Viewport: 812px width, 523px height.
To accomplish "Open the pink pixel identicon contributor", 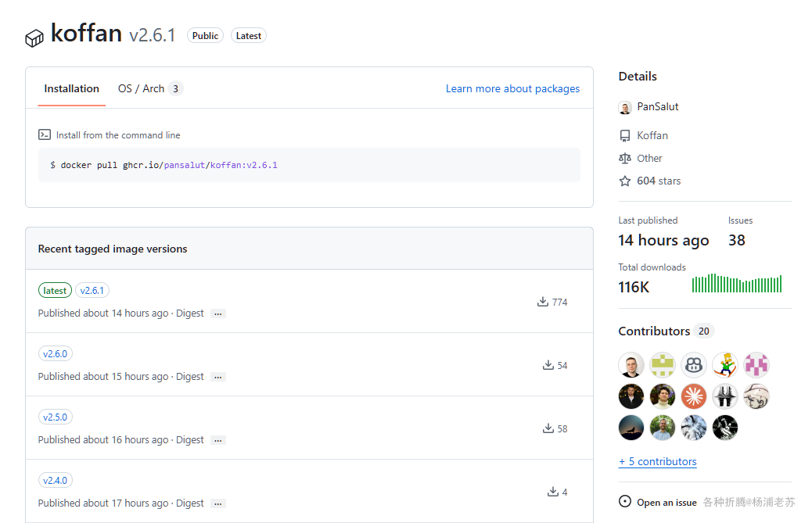I will click(756, 365).
